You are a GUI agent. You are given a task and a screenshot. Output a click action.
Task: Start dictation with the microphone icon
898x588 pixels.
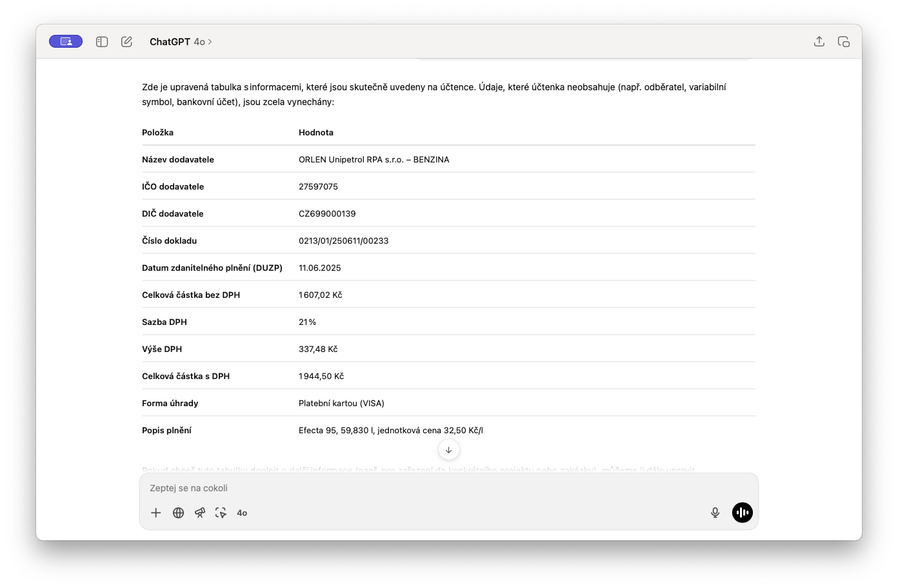tap(715, 513)
